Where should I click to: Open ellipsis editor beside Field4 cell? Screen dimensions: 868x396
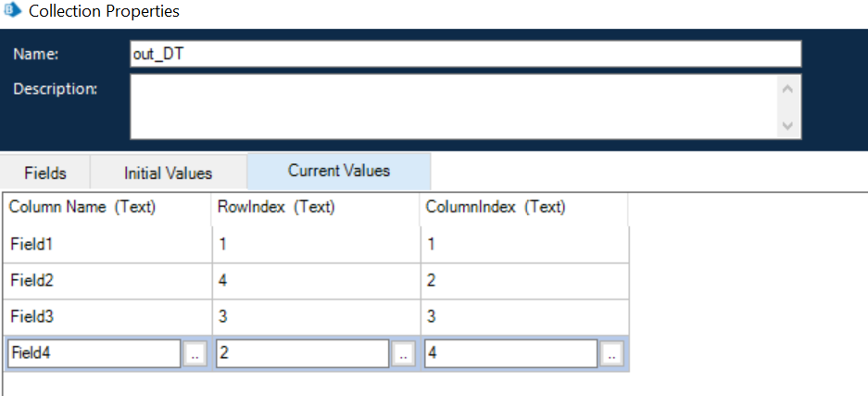tap(195, 353)
